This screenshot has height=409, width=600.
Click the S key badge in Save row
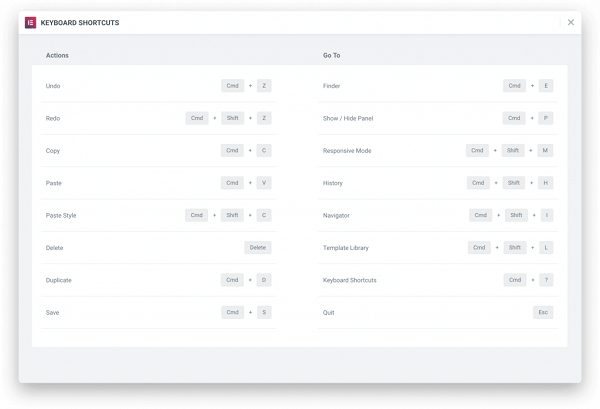tap(264, 312)
